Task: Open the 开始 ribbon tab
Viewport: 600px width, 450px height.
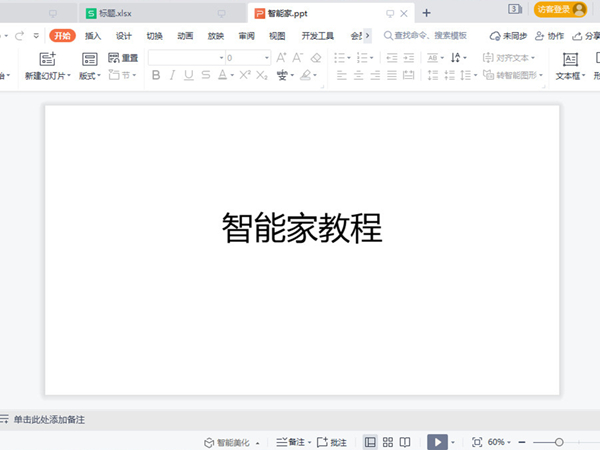Action: tap(62, 36)
